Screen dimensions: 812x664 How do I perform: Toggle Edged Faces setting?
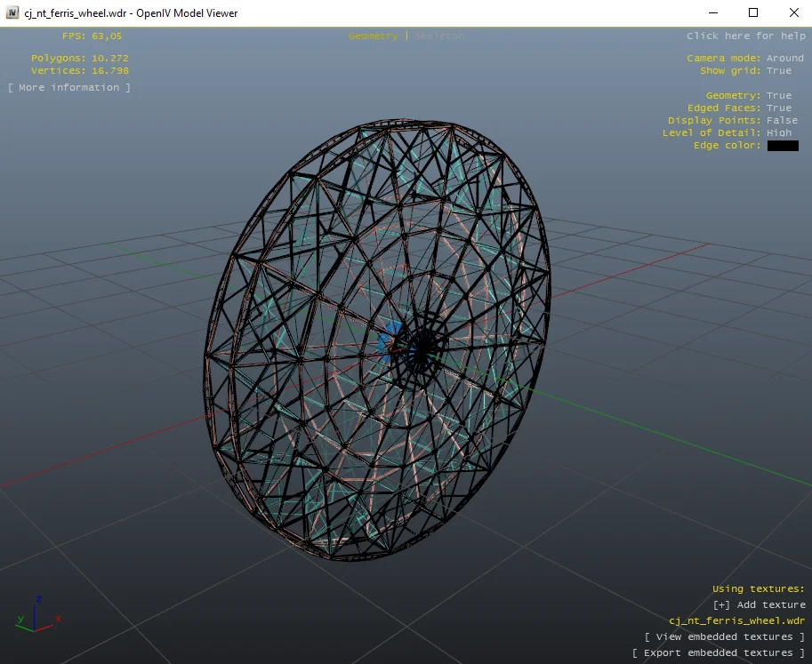pos(778,108)
